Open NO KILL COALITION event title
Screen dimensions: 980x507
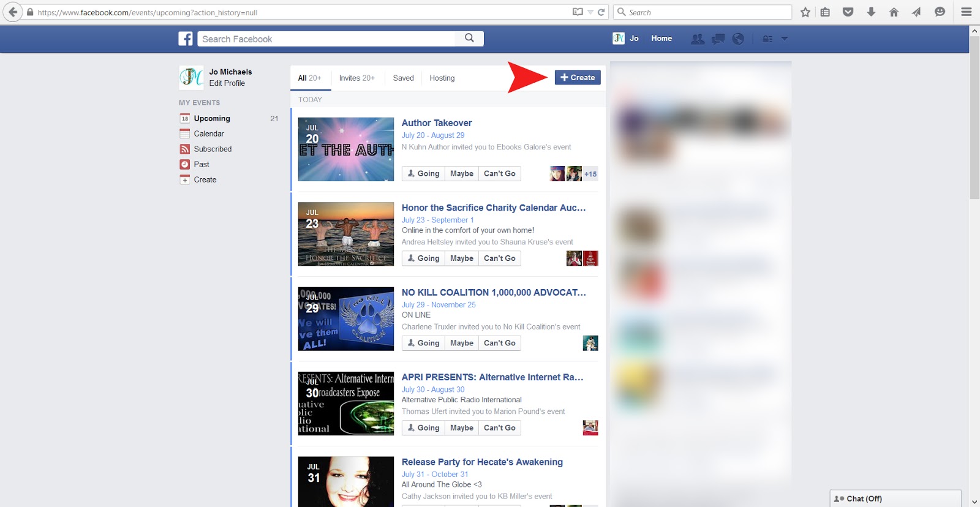point(494,293)
